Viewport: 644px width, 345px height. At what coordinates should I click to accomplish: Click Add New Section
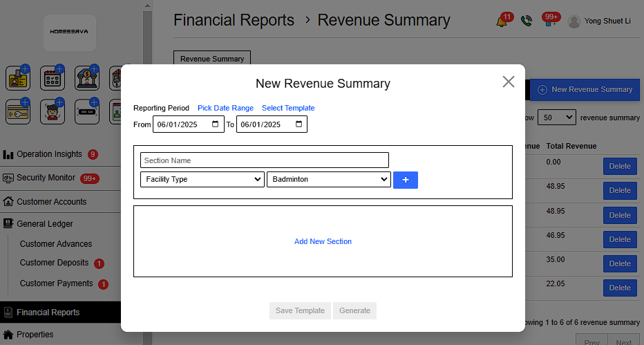tap(323, 241)
